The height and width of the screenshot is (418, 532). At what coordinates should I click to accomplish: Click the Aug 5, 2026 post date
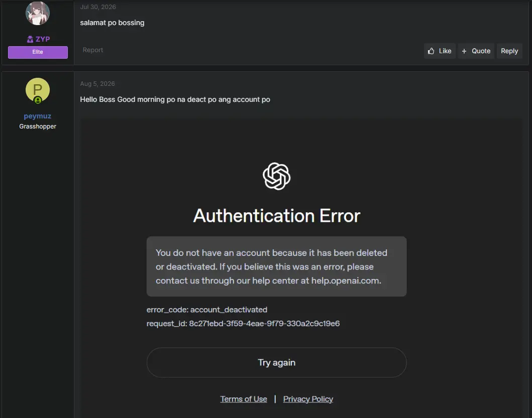click(97, 84)
